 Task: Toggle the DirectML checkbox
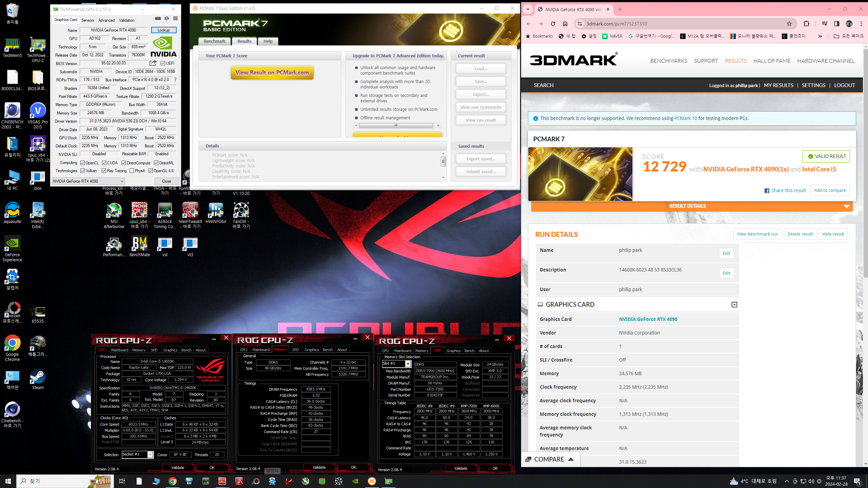point(156,163)
